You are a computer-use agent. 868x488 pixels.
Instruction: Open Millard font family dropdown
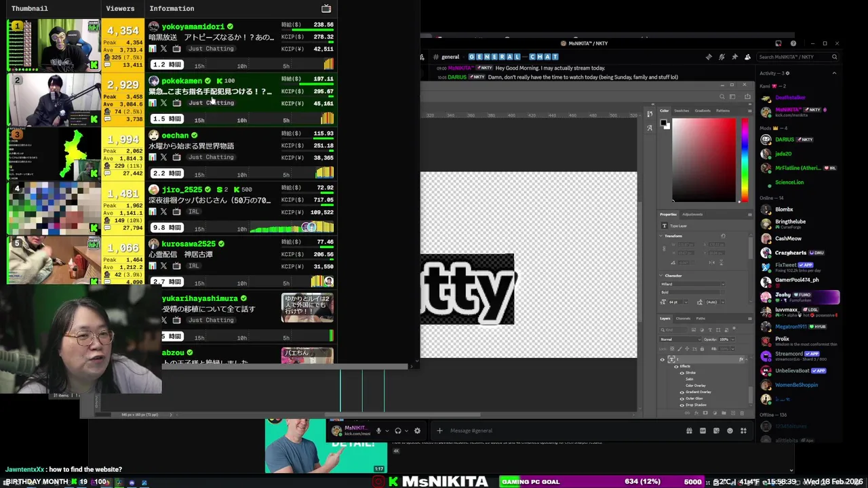tap(692, 284)
